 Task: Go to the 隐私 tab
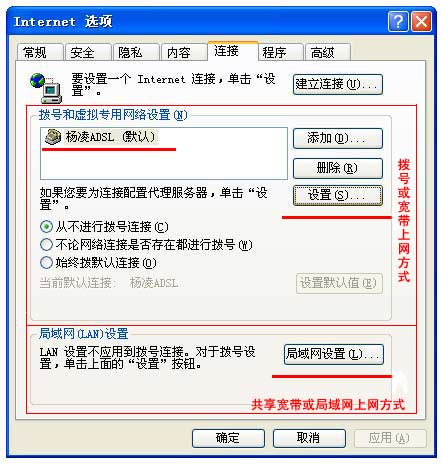pos(136,52)
